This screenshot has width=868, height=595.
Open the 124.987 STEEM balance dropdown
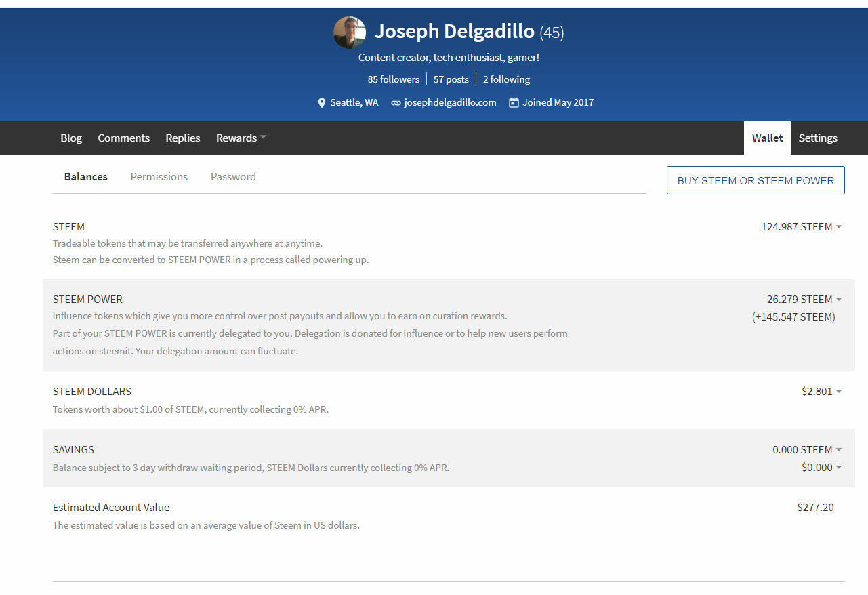[x=802, y=227]
